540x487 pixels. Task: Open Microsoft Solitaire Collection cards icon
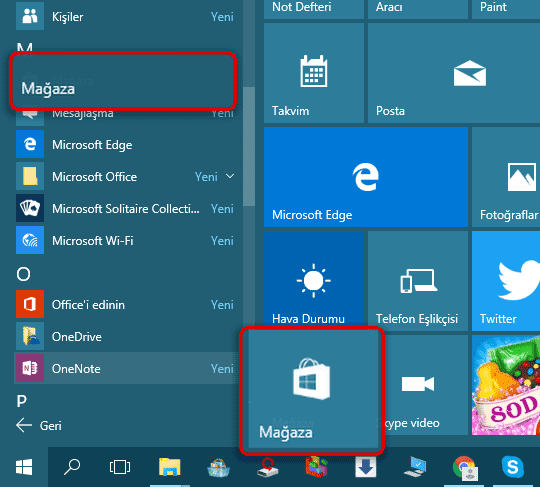[x=30, y=208]
